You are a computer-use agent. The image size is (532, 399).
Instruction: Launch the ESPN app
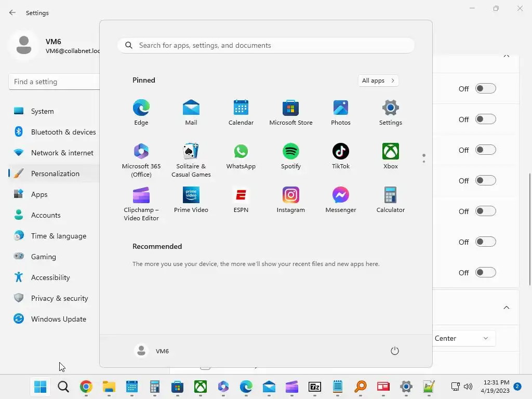coord(241,200)
